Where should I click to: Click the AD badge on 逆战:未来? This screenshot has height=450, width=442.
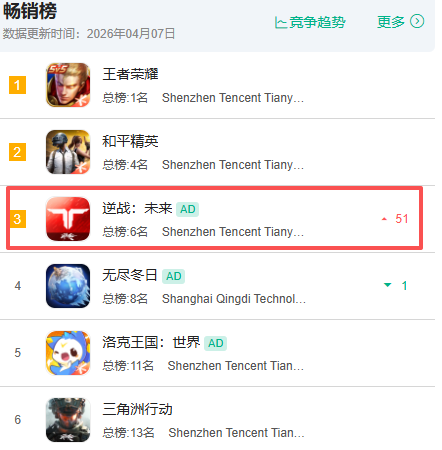(187, 209)
